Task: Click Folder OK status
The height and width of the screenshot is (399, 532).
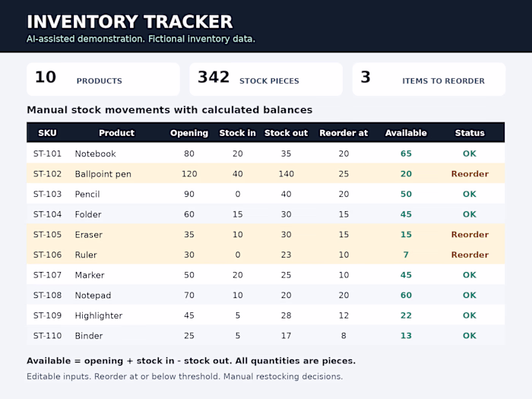Action: pyautogui.click(x=470, y=214)
